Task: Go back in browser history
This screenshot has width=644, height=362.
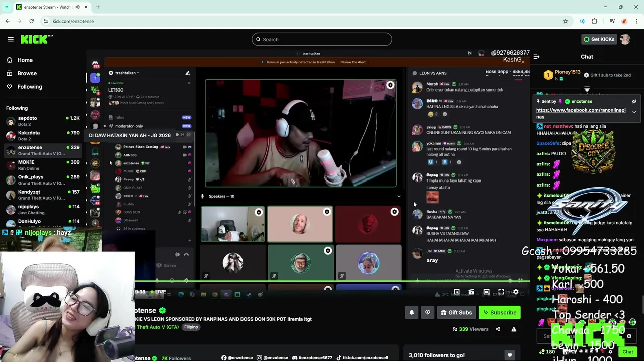Action: point(7,21)
